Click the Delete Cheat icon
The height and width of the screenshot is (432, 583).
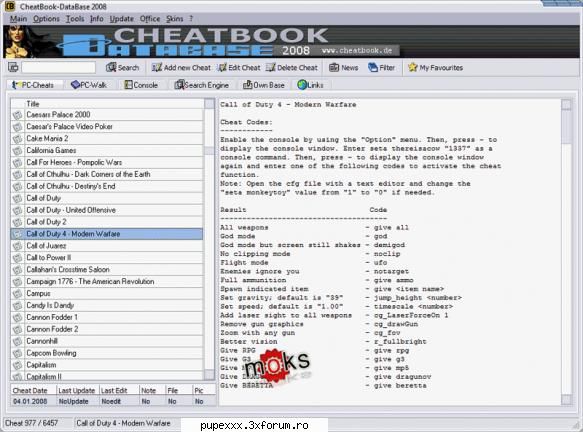pyautogui.click(x=271, y=67)
